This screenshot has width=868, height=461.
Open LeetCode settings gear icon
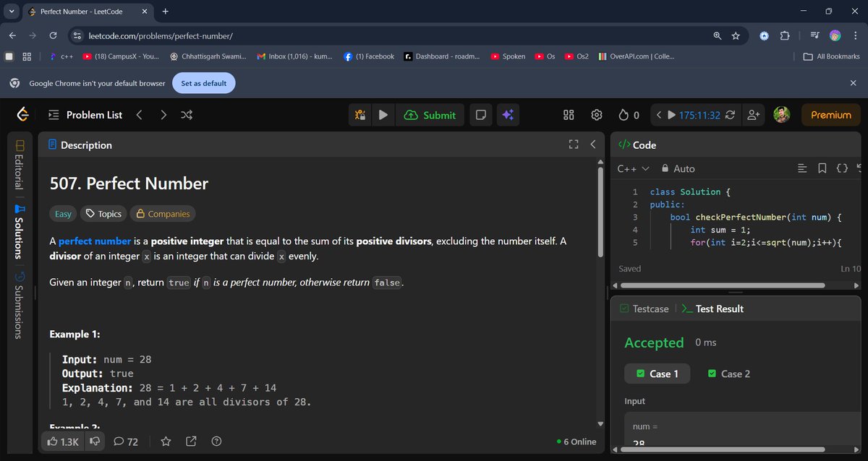coord(597,115)
